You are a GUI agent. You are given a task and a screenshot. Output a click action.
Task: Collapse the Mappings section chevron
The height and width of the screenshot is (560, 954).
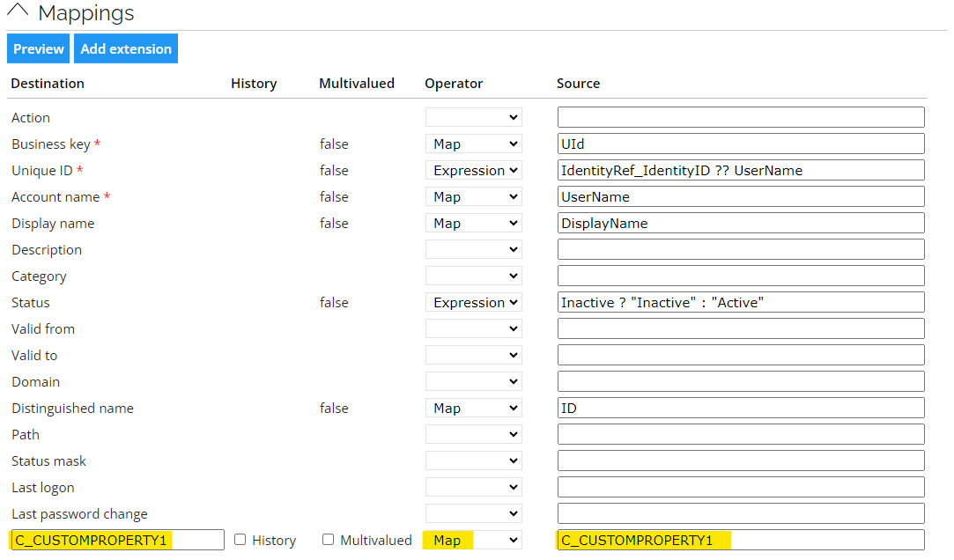tap(18, 11)
